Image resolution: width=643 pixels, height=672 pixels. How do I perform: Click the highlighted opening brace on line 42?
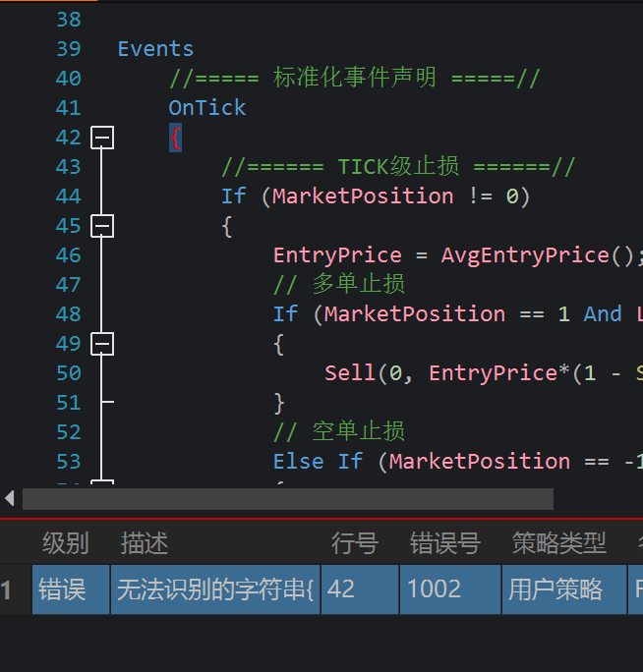[175, 138]
